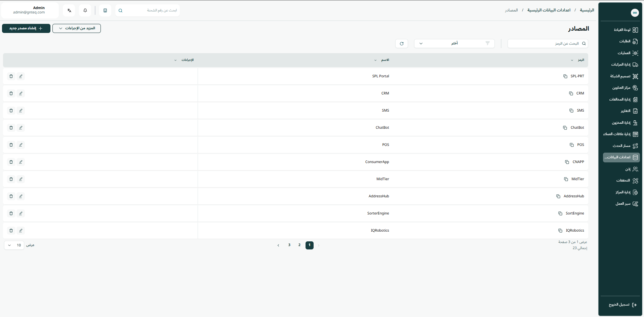The image size is (644, 317).
Task: Edit the MidTier row
Action: 21,179
